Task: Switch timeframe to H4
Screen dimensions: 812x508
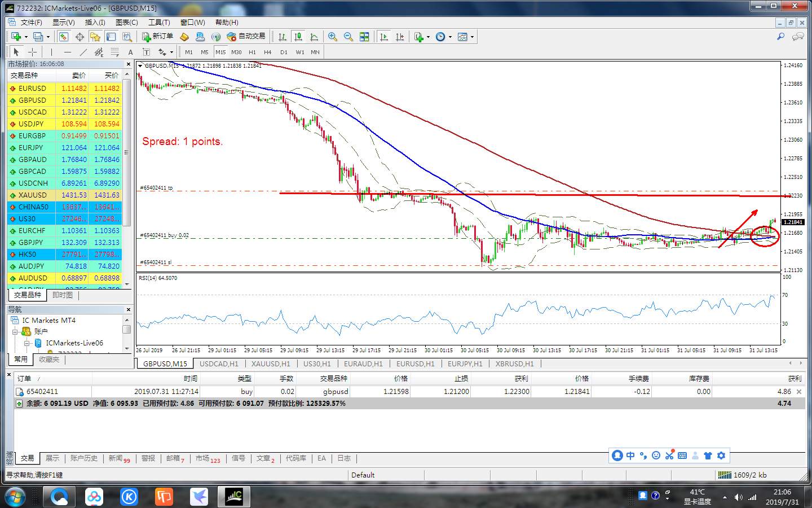Action: tap(267, 52)
